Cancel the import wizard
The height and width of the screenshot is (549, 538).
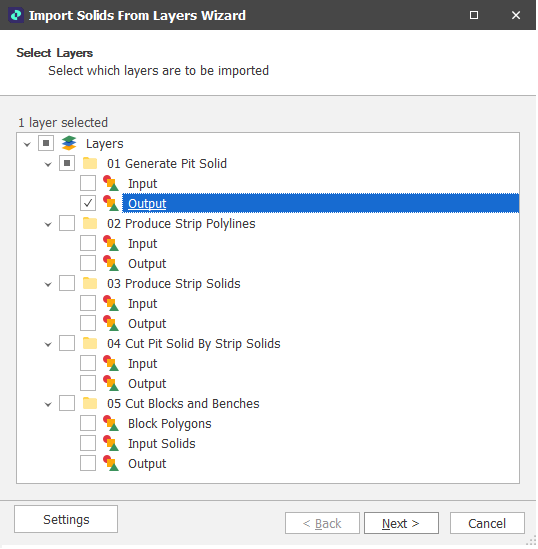pyautogui.click(x=487, y=523)
